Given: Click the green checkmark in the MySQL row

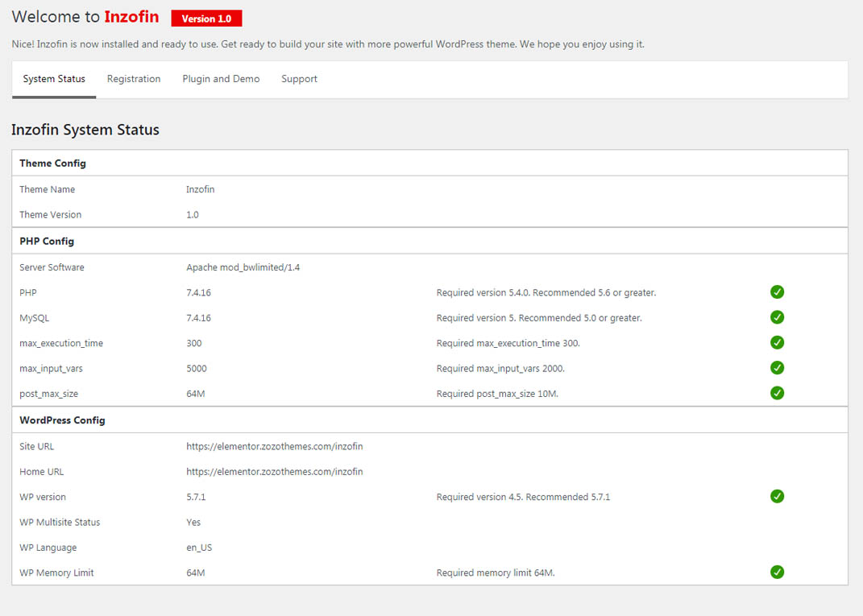Looking at the screenshot, I should tap(777, 317).
